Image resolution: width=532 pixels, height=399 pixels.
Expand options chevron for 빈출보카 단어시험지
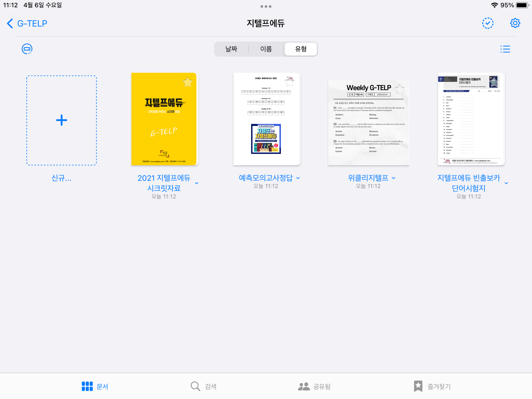click(x=506, y=183)
